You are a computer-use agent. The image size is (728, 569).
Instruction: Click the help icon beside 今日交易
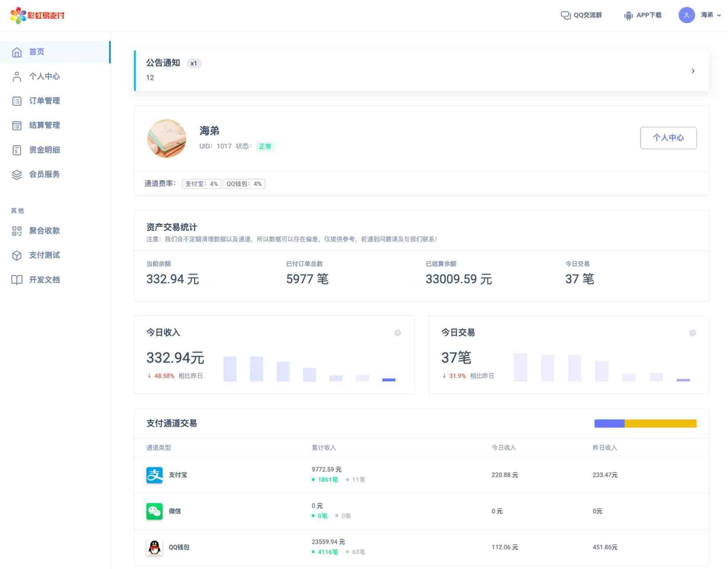[692, 333]
